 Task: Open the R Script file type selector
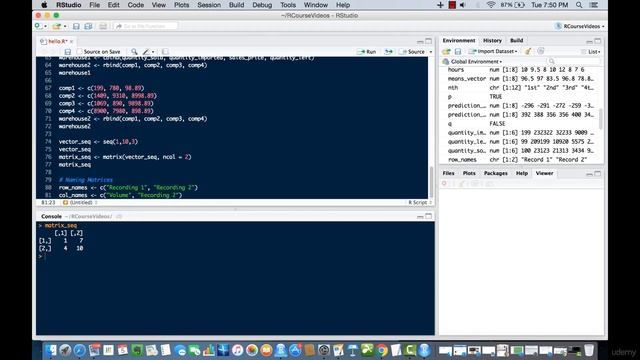420,202
